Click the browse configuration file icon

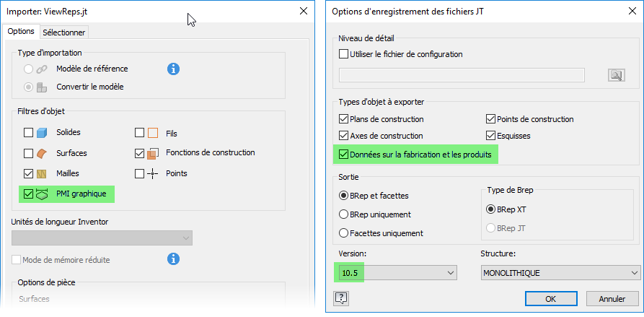pyautogui.click(x=616, y=74)
